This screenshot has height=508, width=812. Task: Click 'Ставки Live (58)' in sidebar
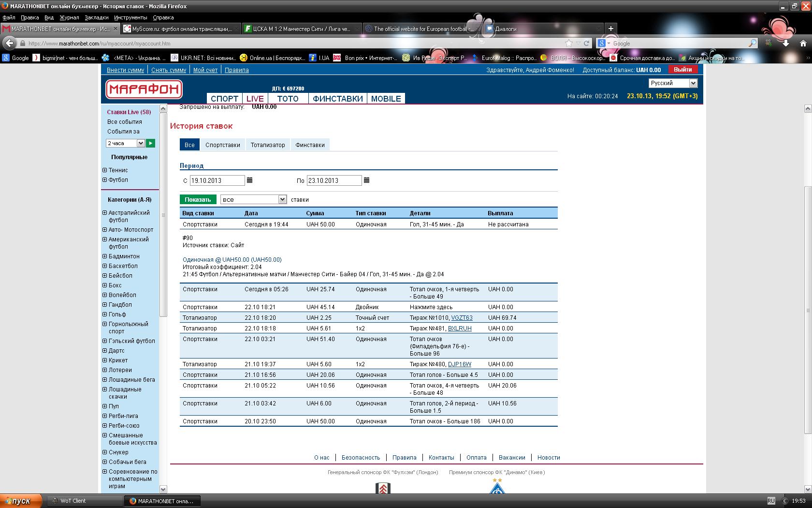(129, 112)
